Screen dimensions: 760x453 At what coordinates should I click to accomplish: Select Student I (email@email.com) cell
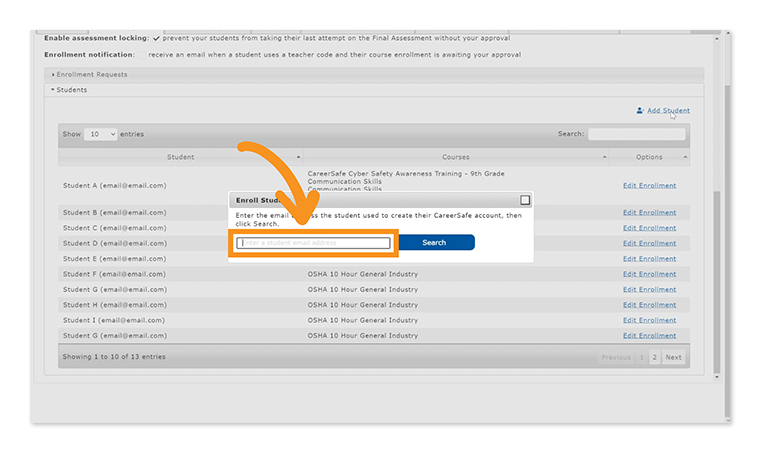click(113, 320)
